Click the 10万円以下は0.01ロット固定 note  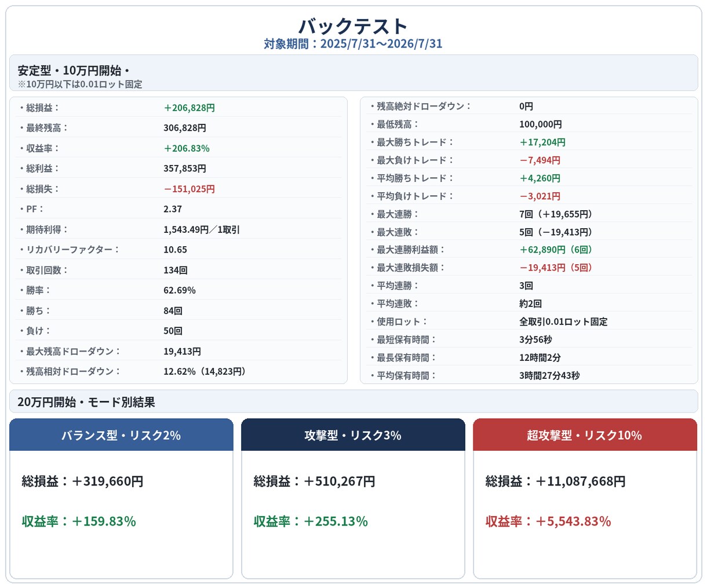(x=80, y=85)
